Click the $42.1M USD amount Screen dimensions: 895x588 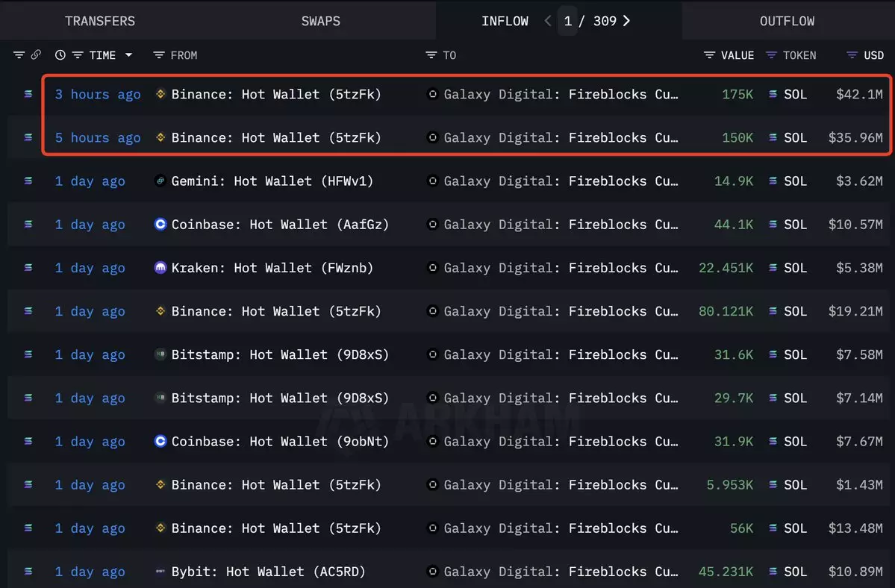[859, 94]
